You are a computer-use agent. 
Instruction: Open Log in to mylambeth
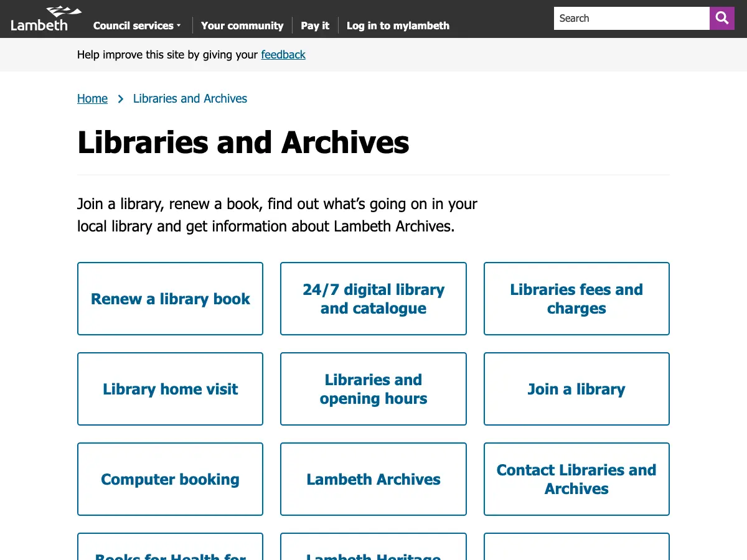[x=398, y=26]
